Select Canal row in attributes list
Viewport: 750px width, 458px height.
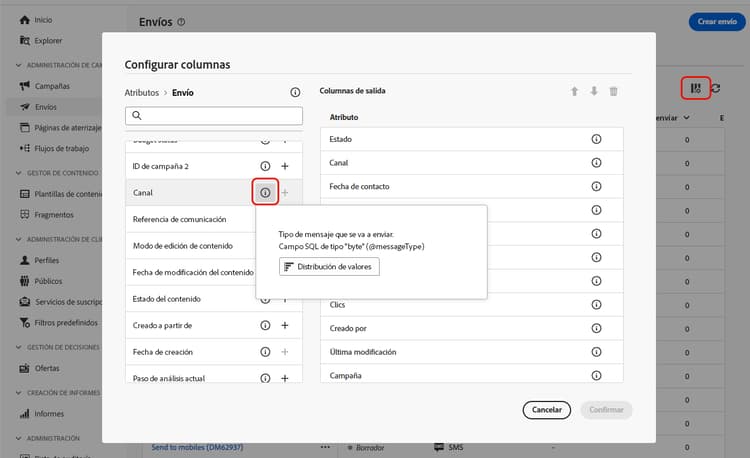click(214, 192)
